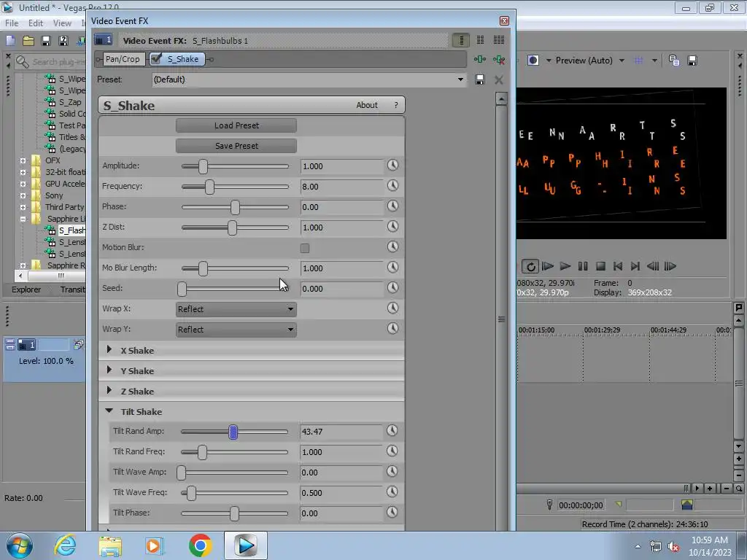Click the Phase animate clock icon
Screen dimensions: 747x560
click(392, 206)
